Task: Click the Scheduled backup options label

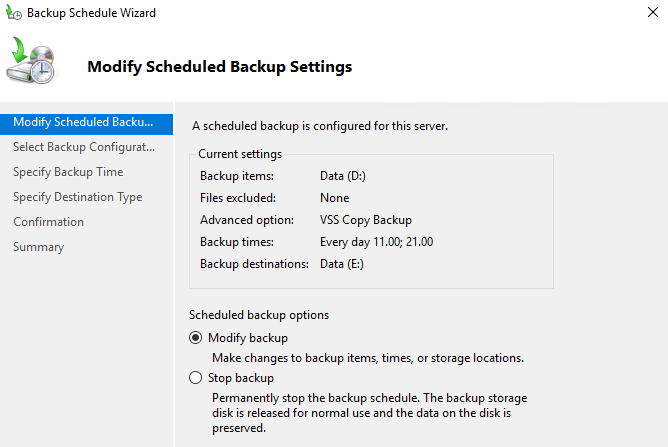Action: (259, 315)
